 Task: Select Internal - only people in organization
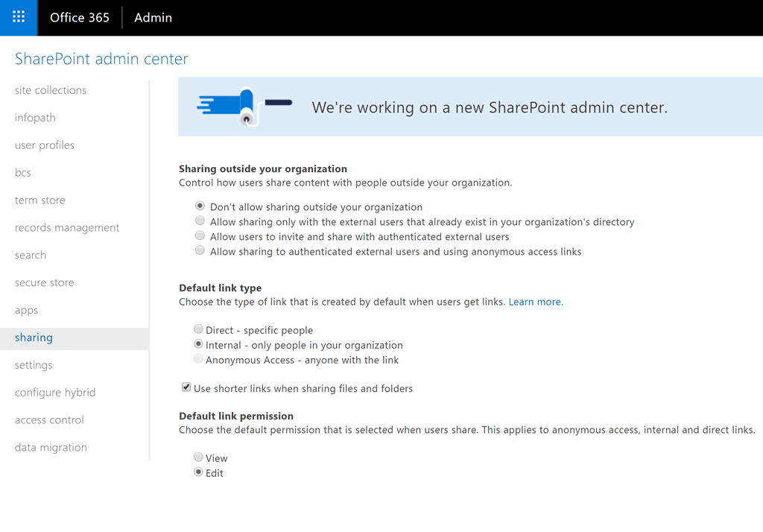(198, 344)
